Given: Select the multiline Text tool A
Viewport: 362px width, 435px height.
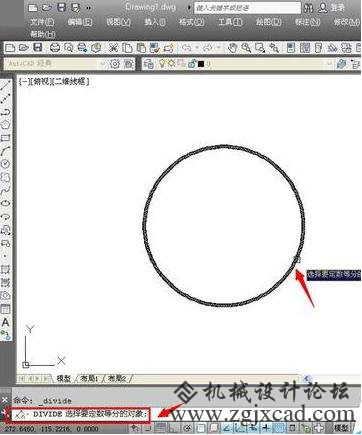Looking at the screenshot, I should pyautogui.click(x=5, y=322).
